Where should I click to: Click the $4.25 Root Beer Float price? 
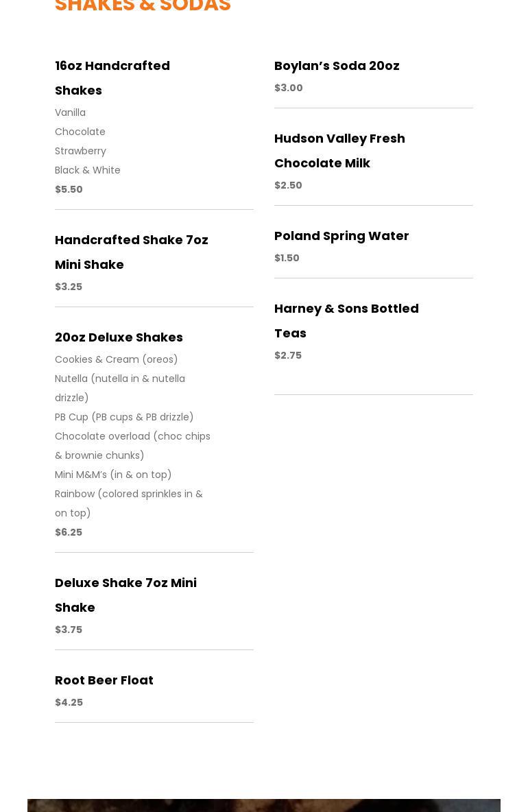[69, 702]
